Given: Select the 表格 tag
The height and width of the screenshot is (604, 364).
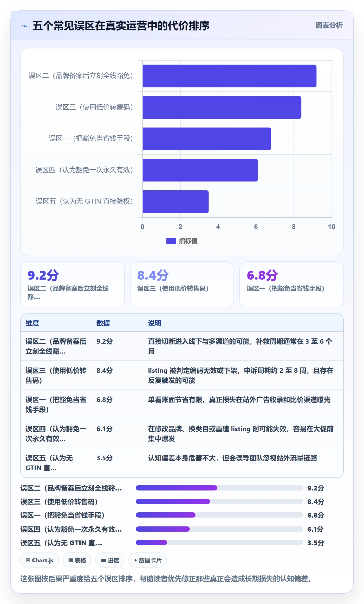Looking at the screenshot, I should tap(77, 560).
